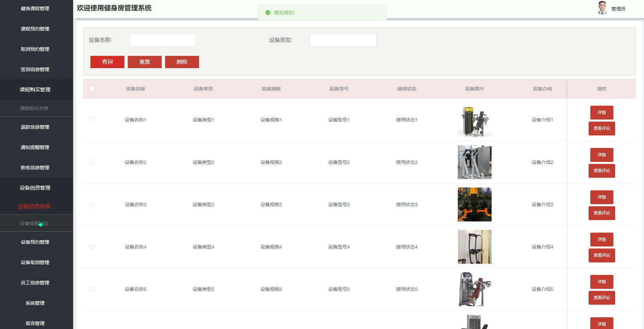Screen dimensions: 644x329
Task: Open the 取消预约管理 sidebar menu
Action: tap(35, 49)
